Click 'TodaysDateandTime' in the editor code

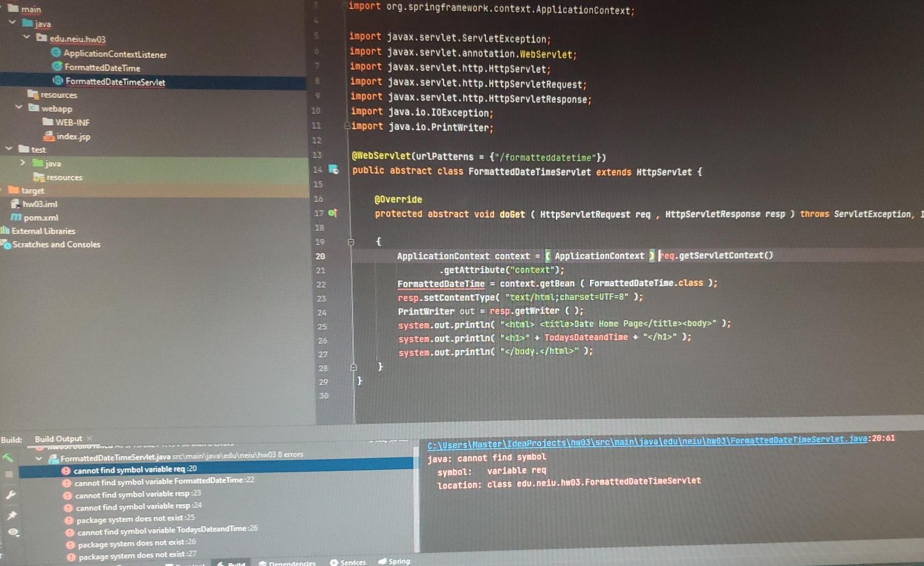tap(586, 337)
